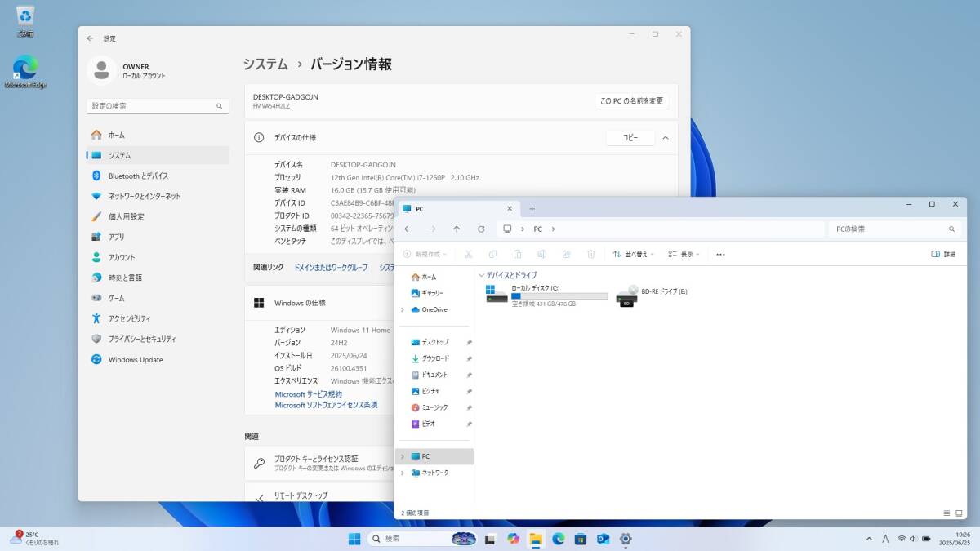The height and width of the screenshot is (551, 980).
Task: Open Product key and activation setting
Action: pos(320,463)
